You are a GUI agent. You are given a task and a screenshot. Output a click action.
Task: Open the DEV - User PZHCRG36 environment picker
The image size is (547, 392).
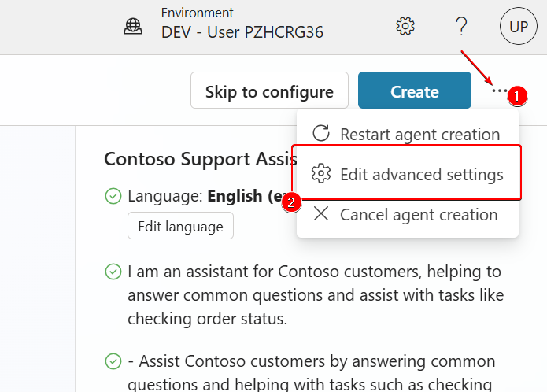242,32
